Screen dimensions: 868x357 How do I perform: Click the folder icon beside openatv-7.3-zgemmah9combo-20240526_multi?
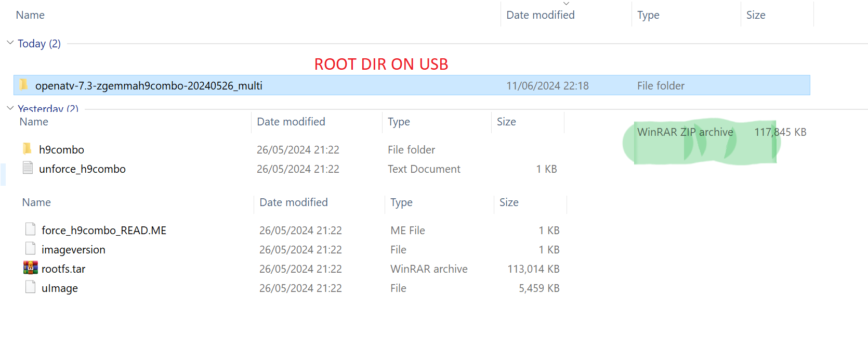click(x=23, y=84)
